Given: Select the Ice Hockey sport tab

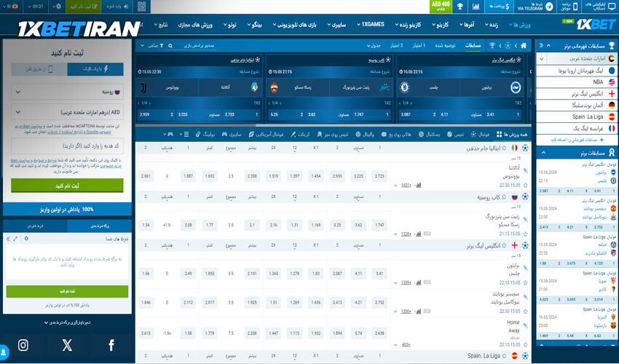Looking at the screenshot, I should [396, 134].
